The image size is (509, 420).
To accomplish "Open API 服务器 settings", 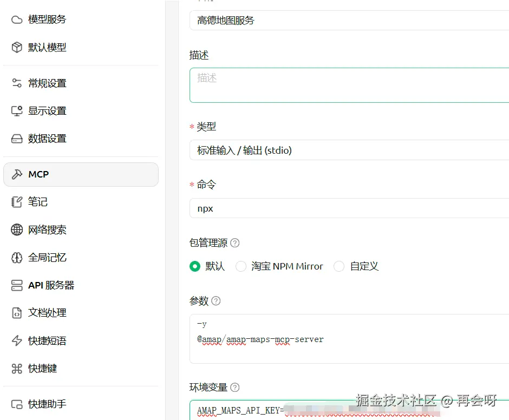I will tap(81, 285).
